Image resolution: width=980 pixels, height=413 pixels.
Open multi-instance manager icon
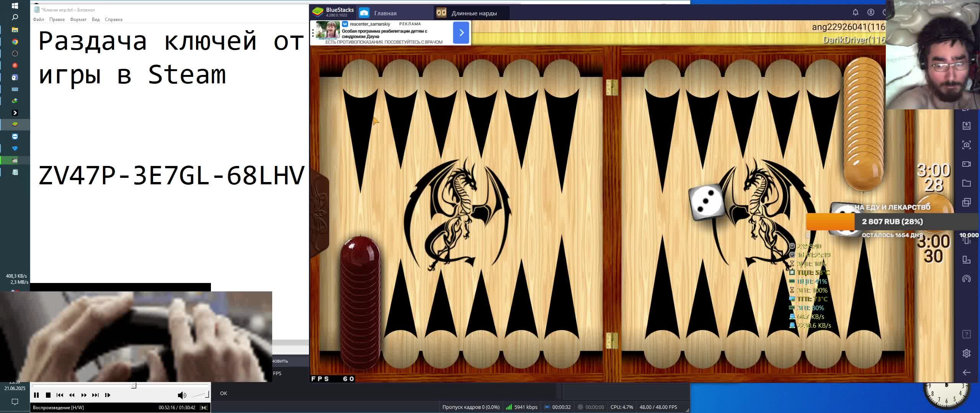point(966,202)
